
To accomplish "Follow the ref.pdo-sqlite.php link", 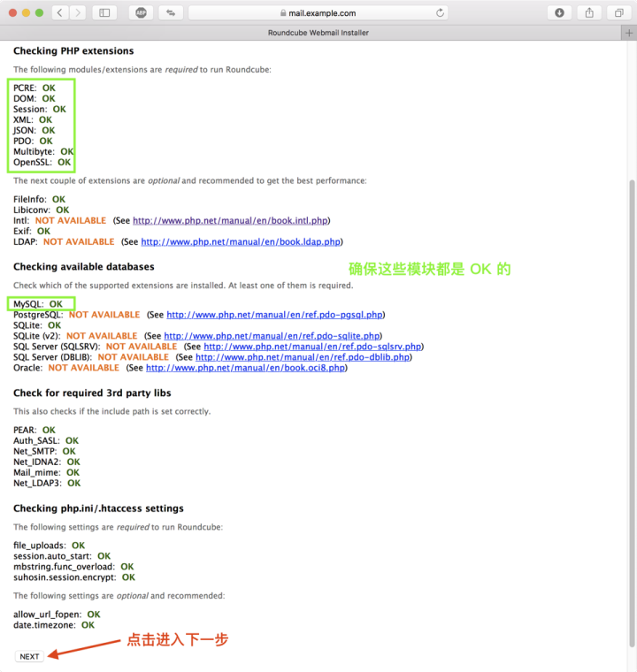I will (272, 336).
